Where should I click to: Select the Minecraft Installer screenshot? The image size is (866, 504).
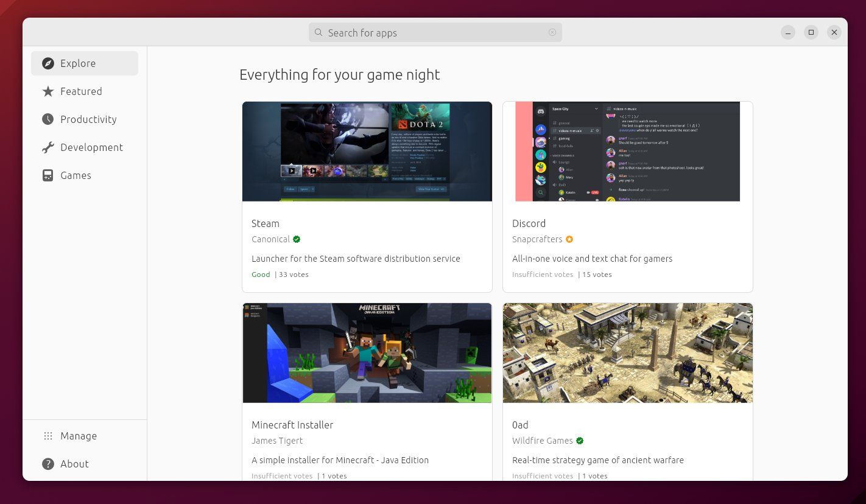coord(367,353)
